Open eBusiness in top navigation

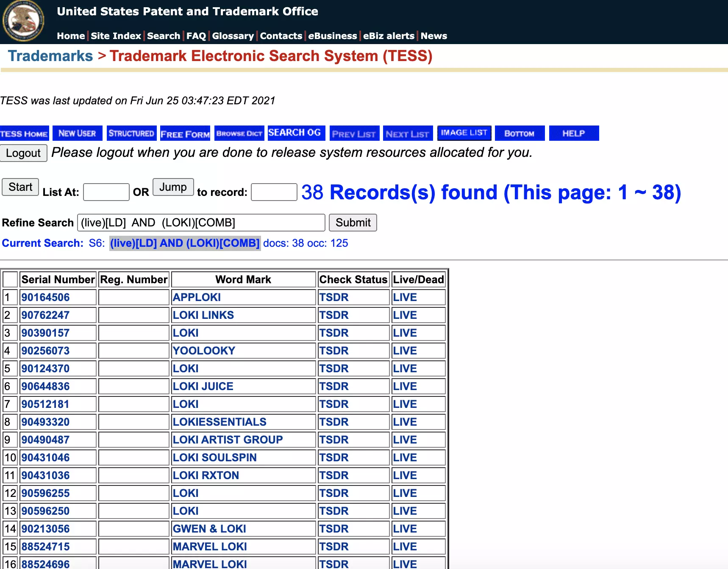[x=333, y=36]
